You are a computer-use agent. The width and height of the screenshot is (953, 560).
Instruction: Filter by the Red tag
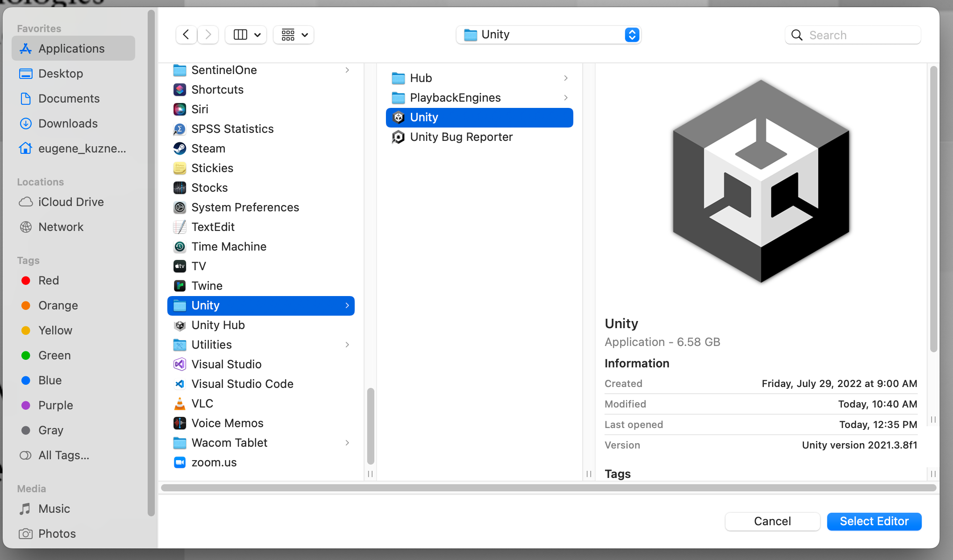tap(74, 280)
